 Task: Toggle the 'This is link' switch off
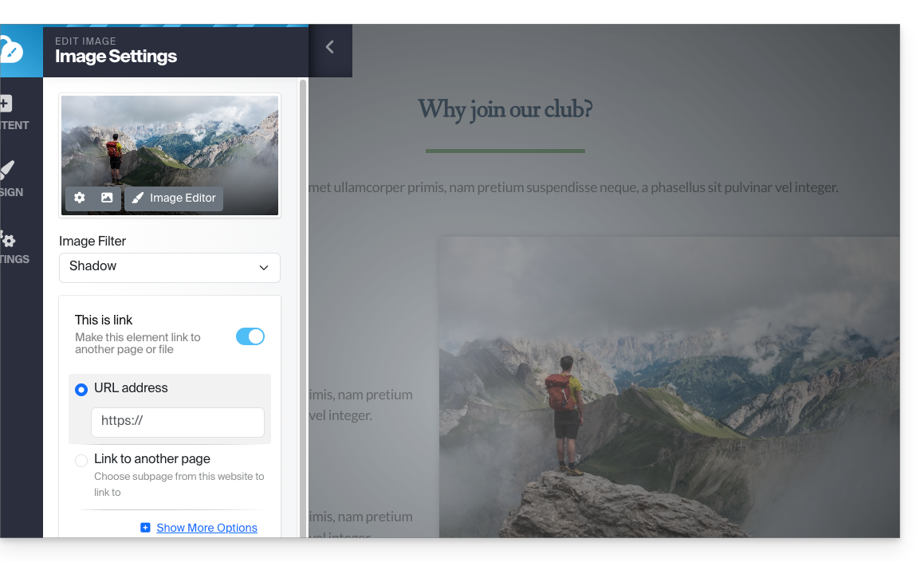point(250,336)
